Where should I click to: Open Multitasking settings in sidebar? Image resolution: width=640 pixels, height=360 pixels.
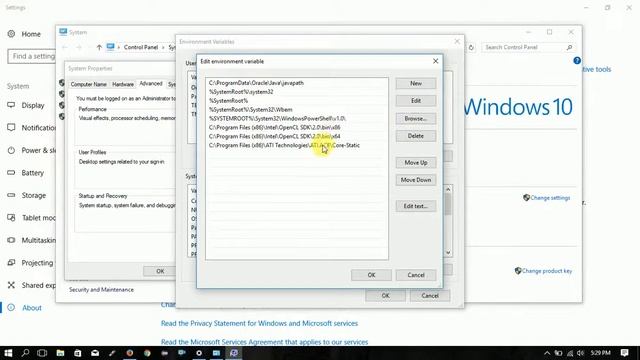tap(31, 240)
